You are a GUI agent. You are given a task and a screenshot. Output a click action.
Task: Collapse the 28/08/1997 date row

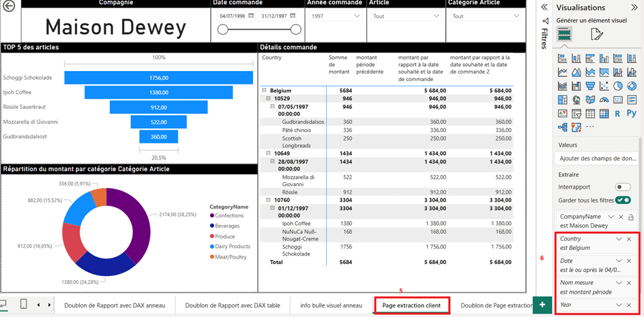[273, 162]
